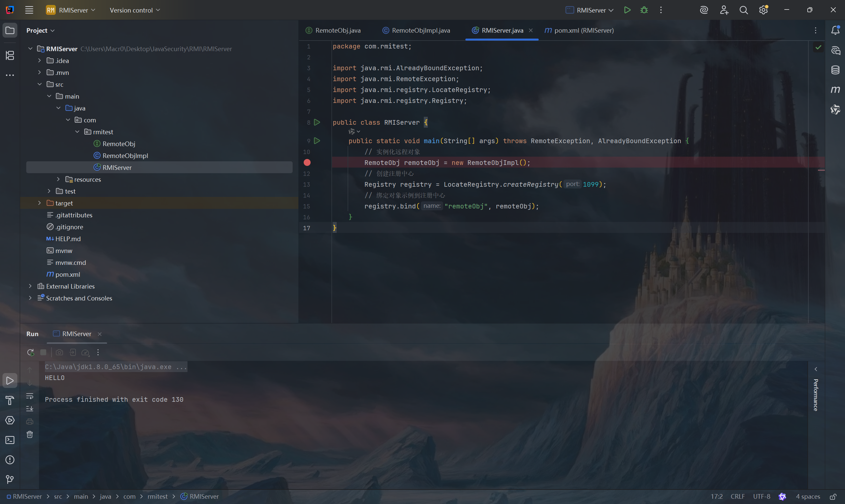Open the AI Assistant swirl icon in title bar
The height and width of the screenshot is (504, 845).
704,10
